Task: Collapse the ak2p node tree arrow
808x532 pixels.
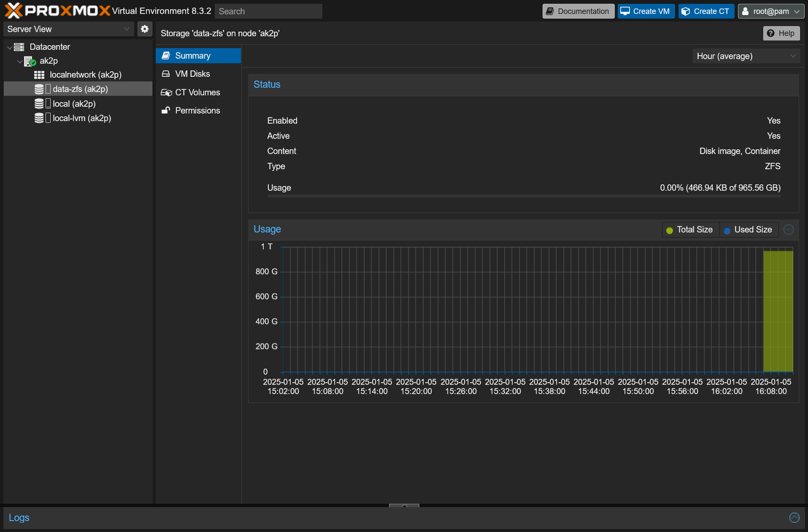Action: tap(19, 61)
